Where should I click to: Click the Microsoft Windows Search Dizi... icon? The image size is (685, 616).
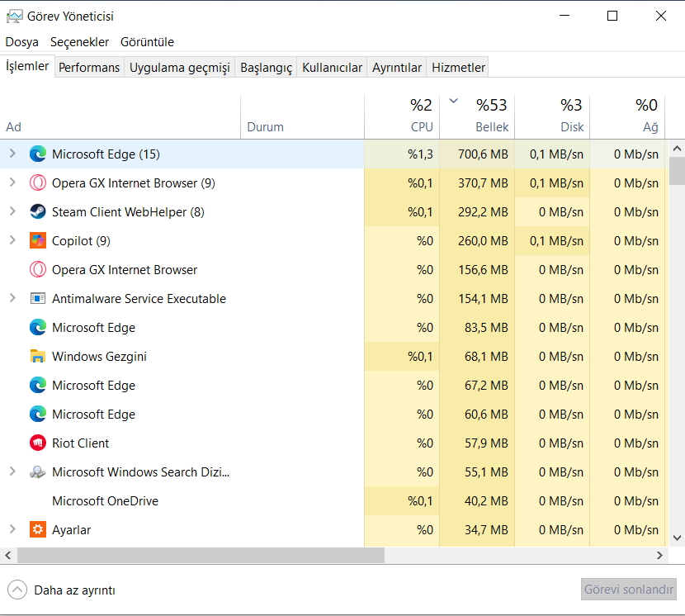tap(38, 472)
